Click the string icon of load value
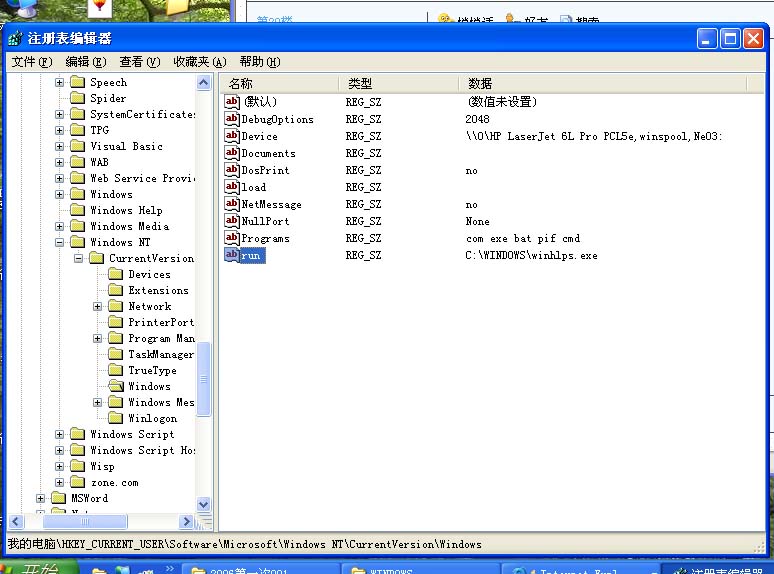 click(232, 187)
